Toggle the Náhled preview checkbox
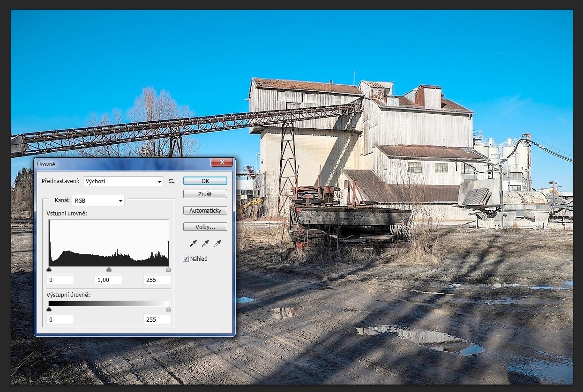 [186, 259]
